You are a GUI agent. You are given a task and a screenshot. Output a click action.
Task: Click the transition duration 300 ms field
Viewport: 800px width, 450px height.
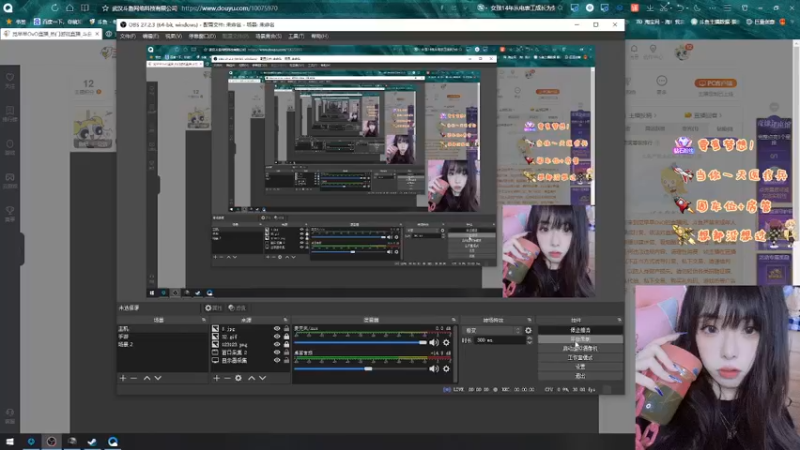coord(499,340)
